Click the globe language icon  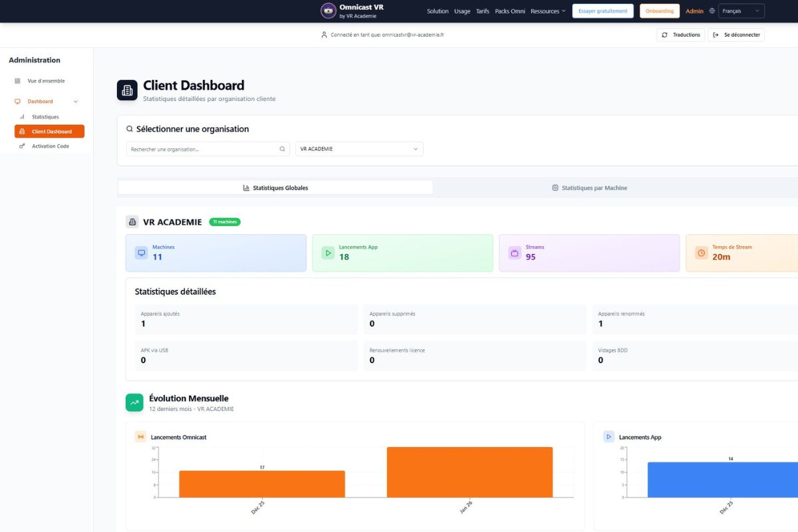(x=712, y=11)
